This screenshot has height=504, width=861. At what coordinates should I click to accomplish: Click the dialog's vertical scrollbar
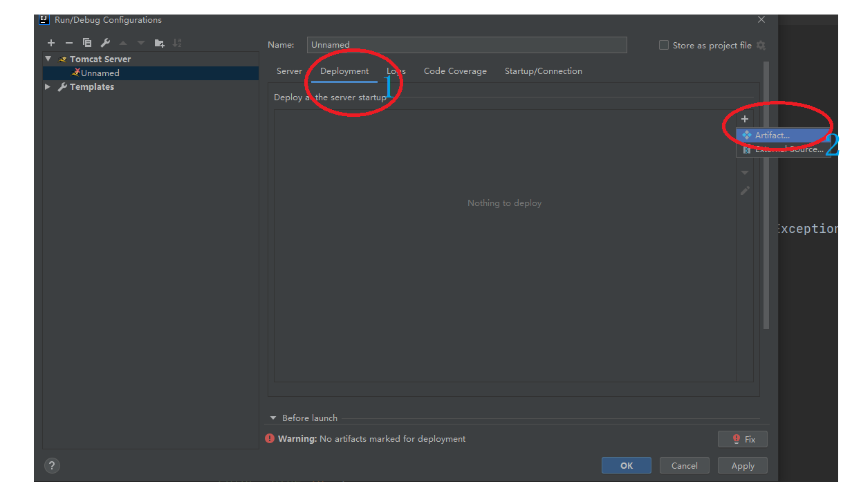point(766,195)
